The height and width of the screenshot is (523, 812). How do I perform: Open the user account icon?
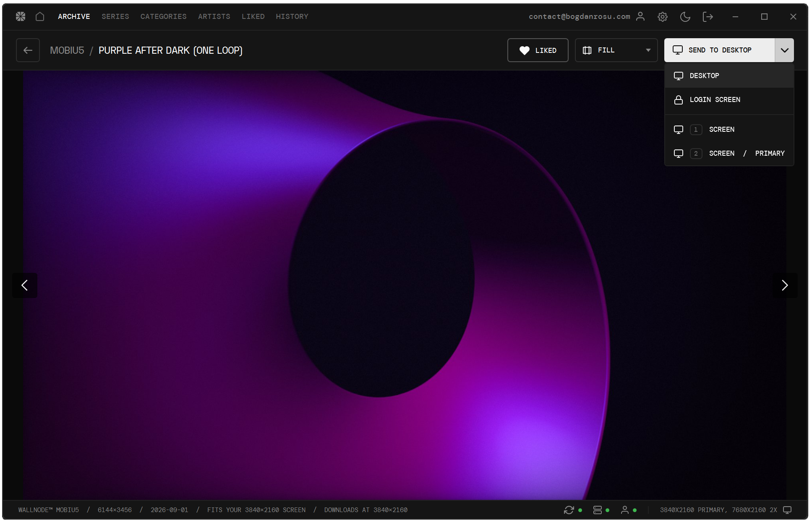(640, 16)
